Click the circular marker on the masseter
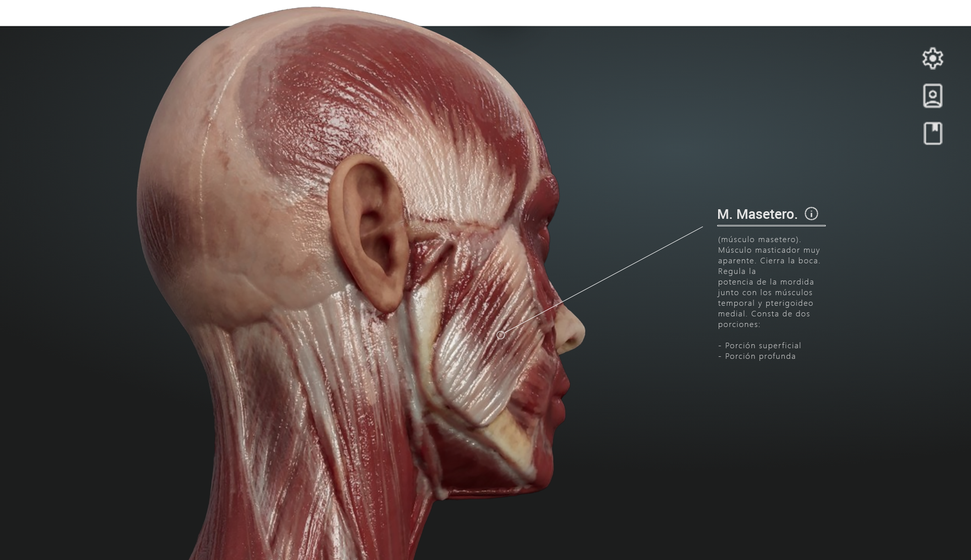Screen dimensions: 971x560 point(501,335)
